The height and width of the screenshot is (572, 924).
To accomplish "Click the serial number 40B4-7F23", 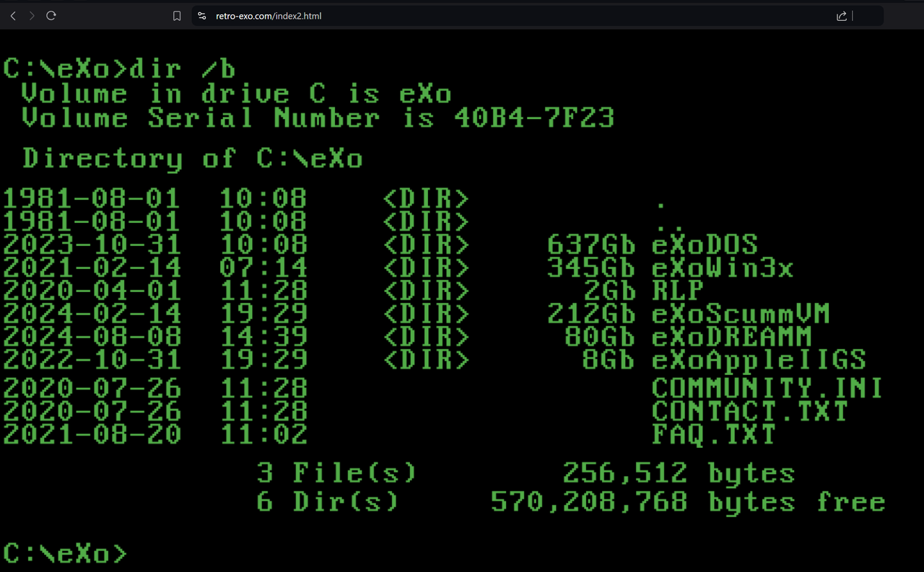I will click(534, 118).
